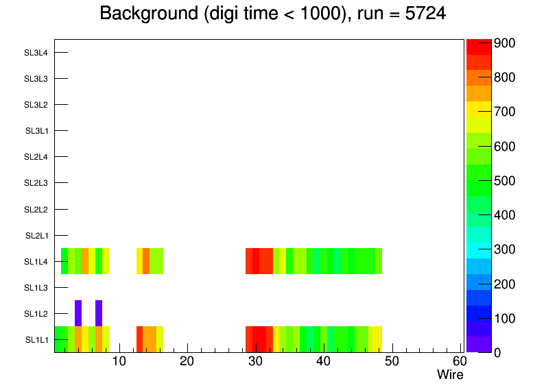Viewport: 546px width, 392px height.
Task: Select the SL3L4 label on the Y axis
Action: [x=36, y=53]
